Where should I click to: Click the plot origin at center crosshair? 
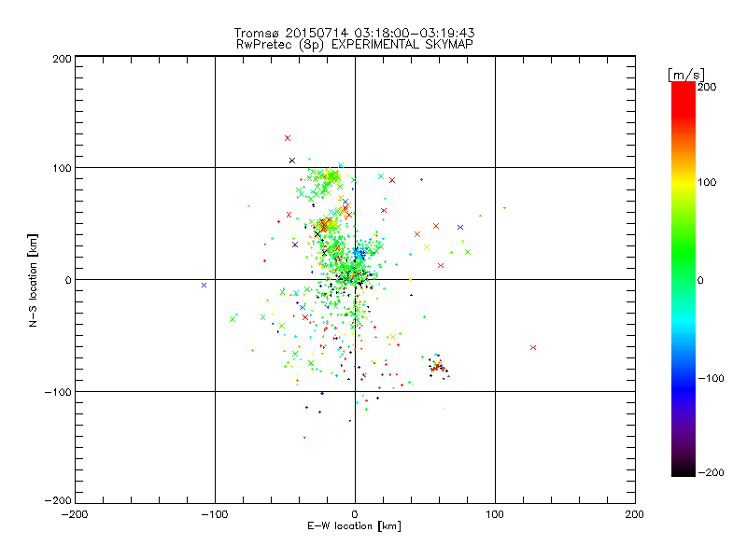coord(355,279)
